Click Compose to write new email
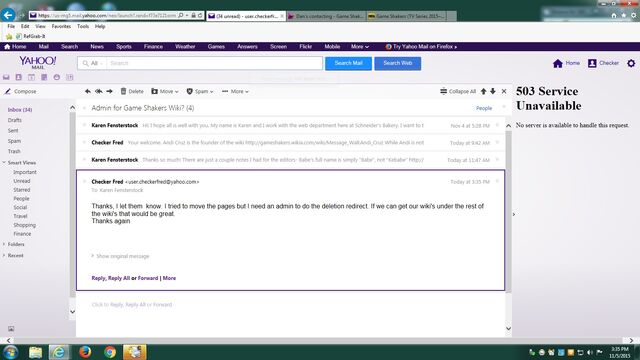 pos(20,91)
